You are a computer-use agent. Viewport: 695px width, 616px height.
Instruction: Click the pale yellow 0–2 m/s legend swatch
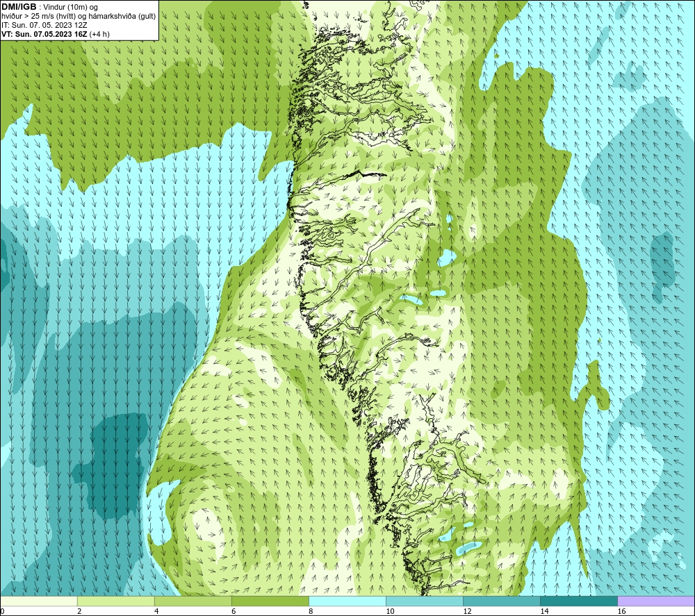pos(39,601)
